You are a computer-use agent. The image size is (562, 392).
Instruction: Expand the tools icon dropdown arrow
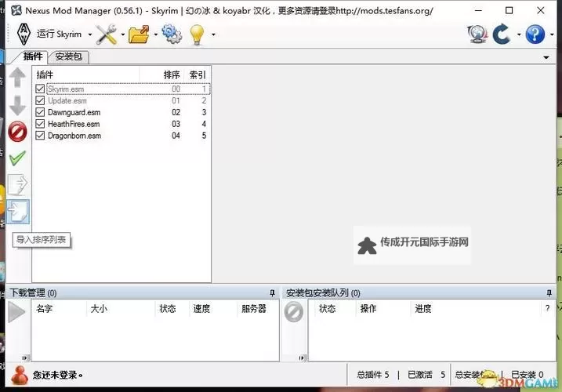point(122,34)
